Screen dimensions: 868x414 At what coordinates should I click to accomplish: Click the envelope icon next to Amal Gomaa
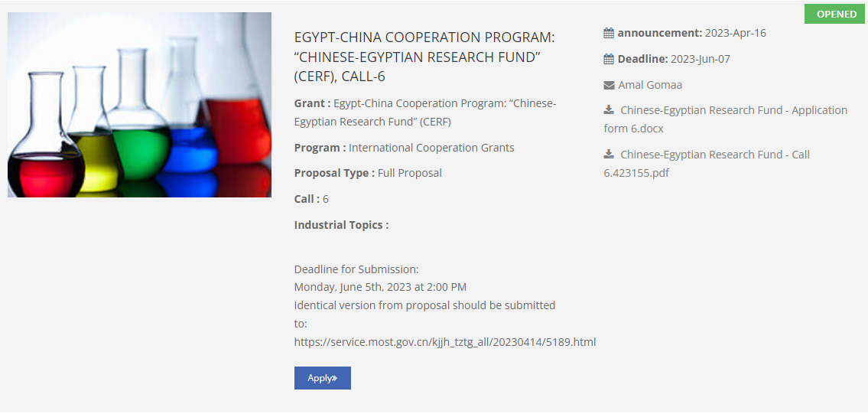tap(609, 85)
